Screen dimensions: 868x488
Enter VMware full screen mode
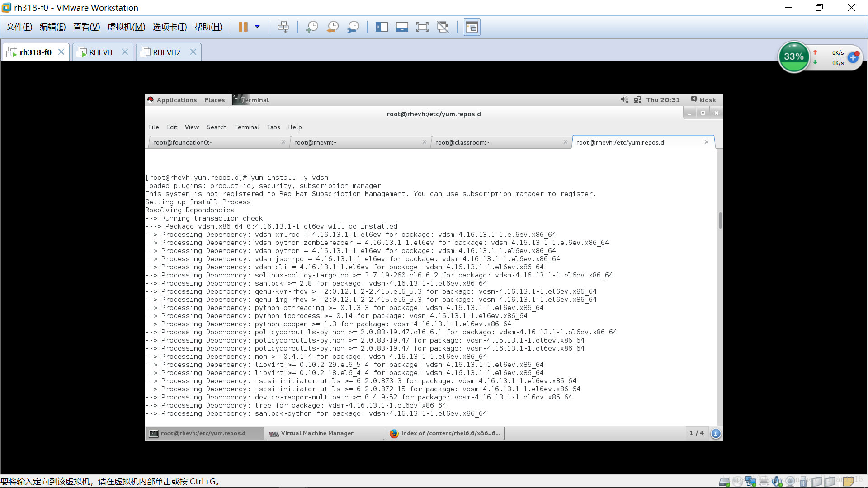tap(422, 27)
